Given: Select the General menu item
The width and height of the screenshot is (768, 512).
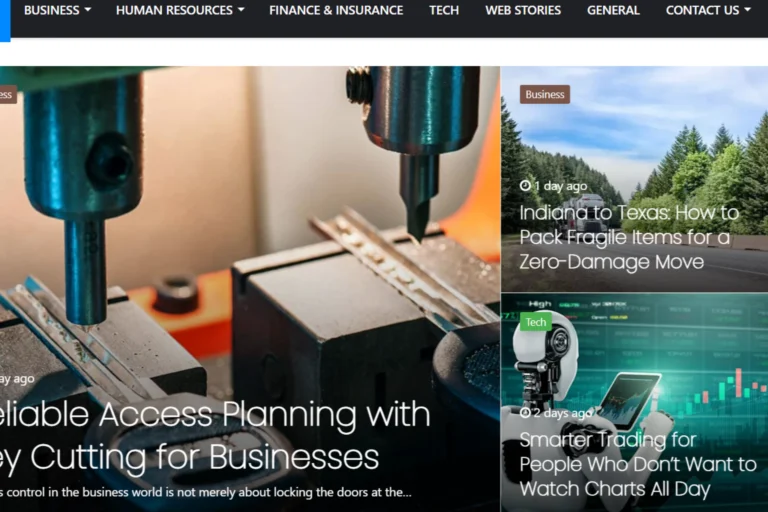Looking at the screenshot, I should tap(613, 10).
